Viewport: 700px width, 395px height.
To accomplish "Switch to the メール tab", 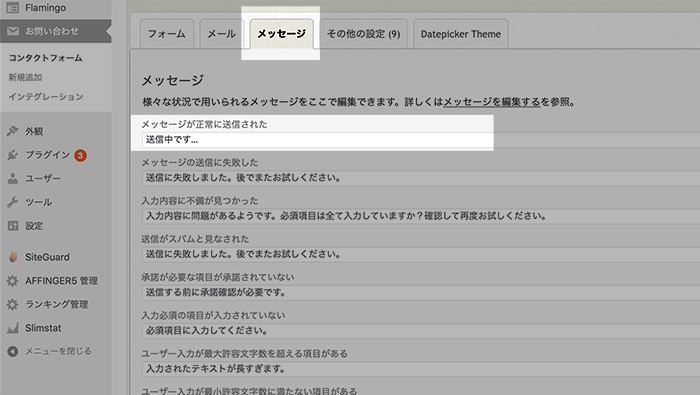I will (221, 34).
